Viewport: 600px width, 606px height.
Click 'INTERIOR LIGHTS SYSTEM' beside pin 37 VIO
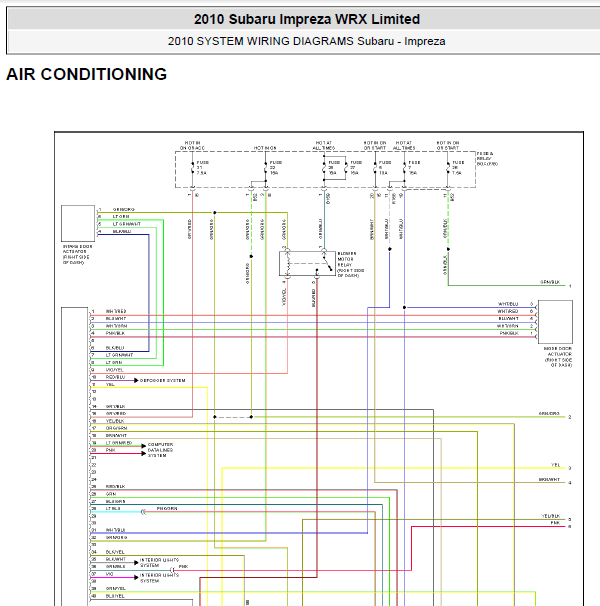coord(159,578)
